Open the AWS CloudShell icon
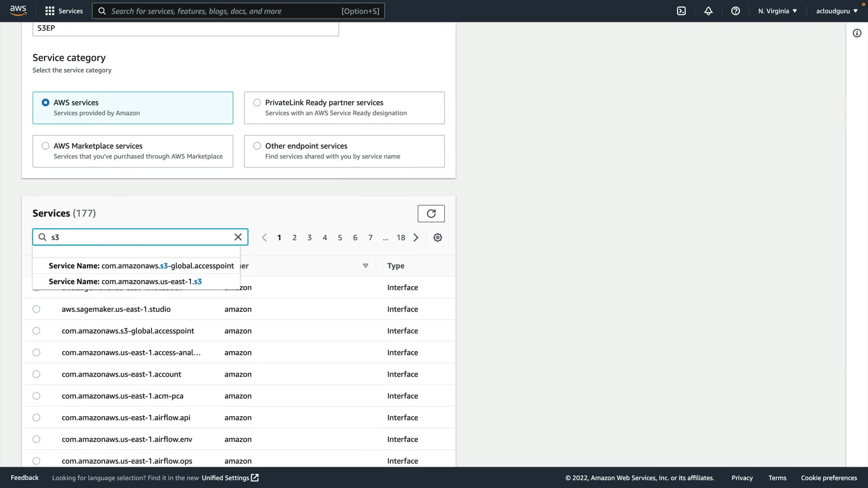The image size is (868, 488). (x=681, y=11)
